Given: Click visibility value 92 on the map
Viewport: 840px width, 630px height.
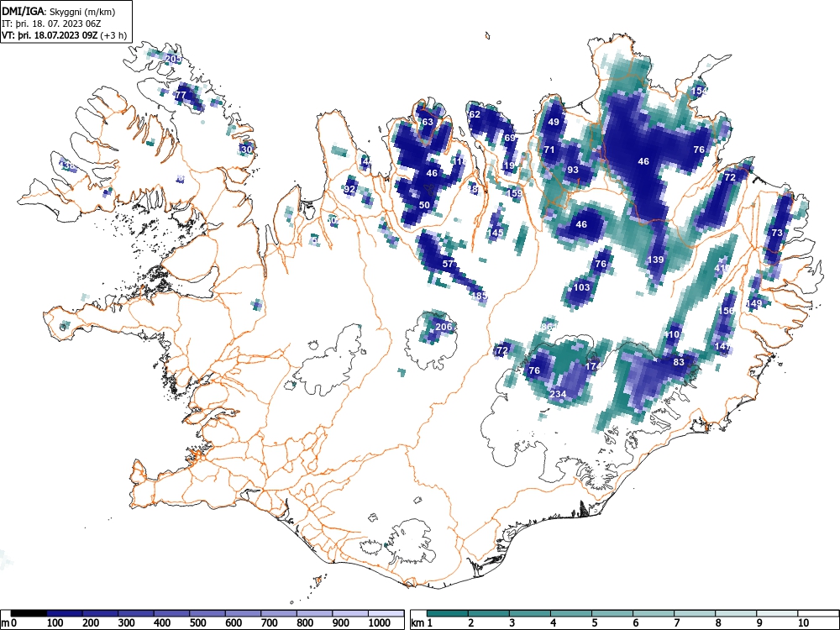Looking at the screenshot, I should pos(349,189).
